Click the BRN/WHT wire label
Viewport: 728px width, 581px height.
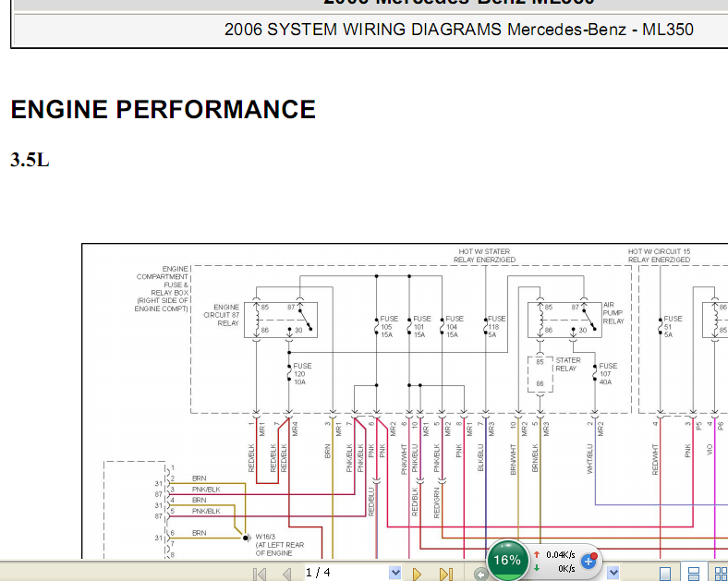(513, 459)
